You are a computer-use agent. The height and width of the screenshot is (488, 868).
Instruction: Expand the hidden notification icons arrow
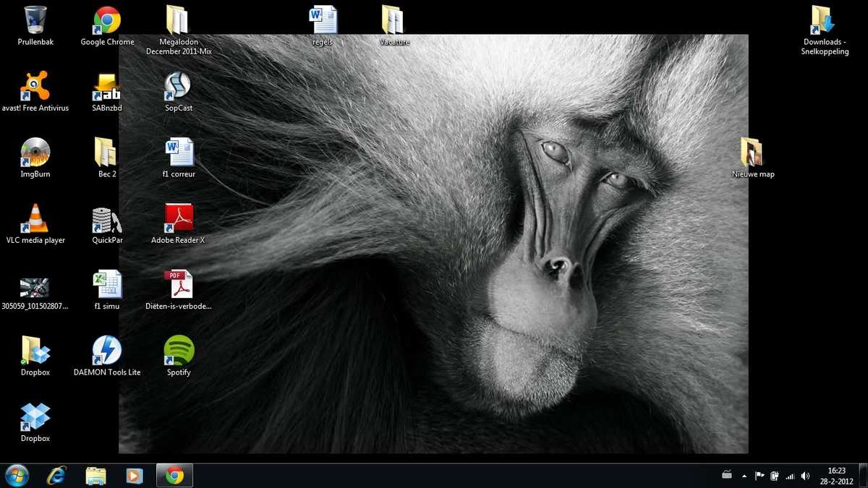(744, 476)
